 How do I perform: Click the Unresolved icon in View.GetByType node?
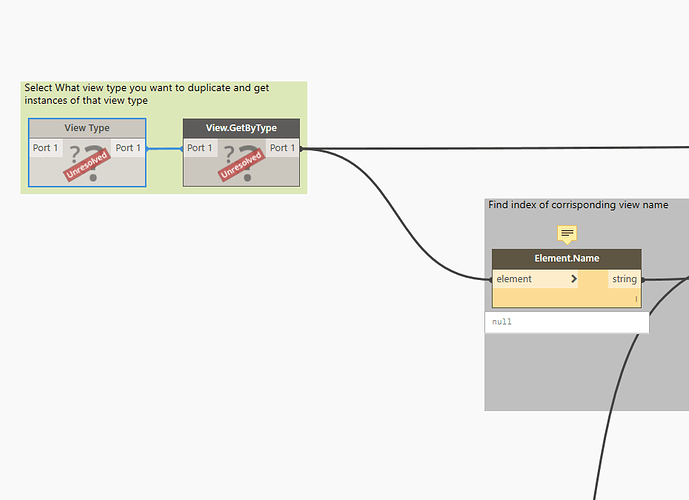pos(241,163)
